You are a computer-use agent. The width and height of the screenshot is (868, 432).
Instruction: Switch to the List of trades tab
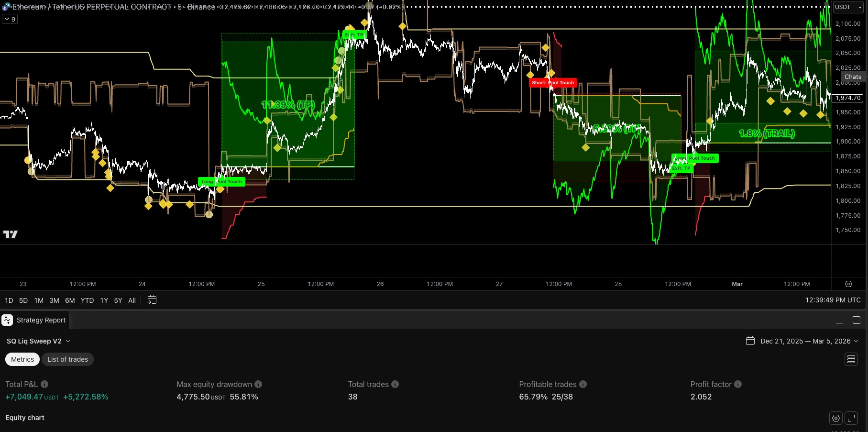coord(67,359)
